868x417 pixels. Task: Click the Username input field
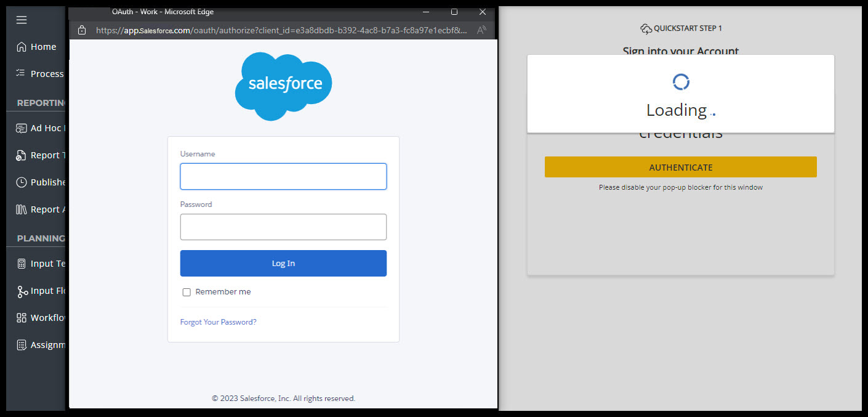(283, 177)
